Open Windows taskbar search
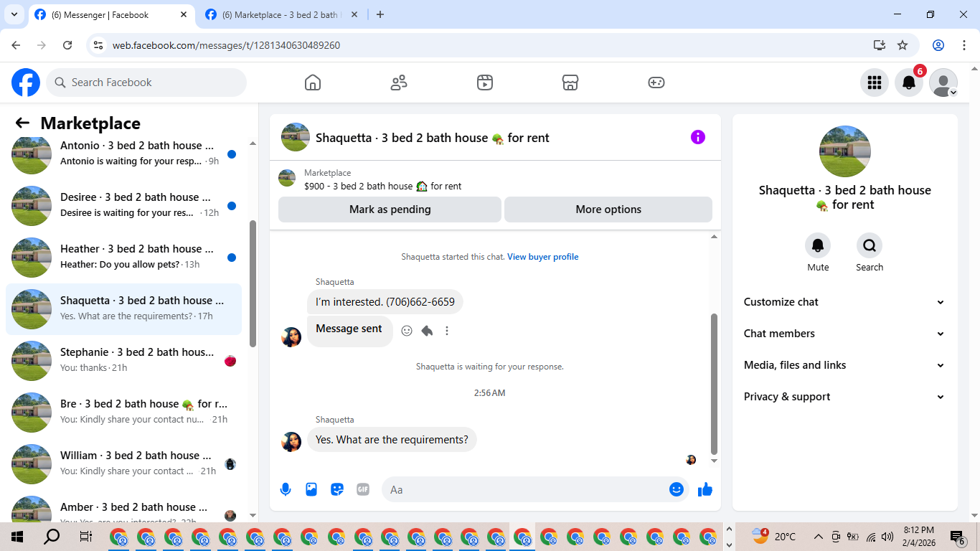The height and width of the screenshot is (551, 980). (52, 537)
